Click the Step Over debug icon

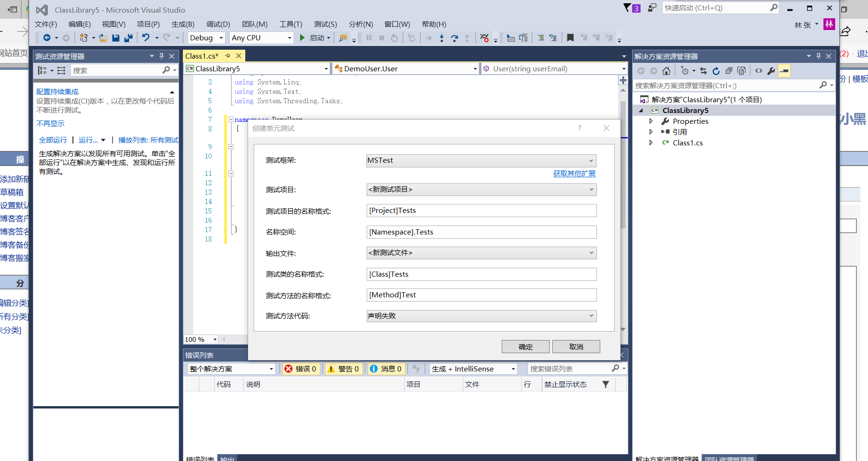click(x=454, y=38)
